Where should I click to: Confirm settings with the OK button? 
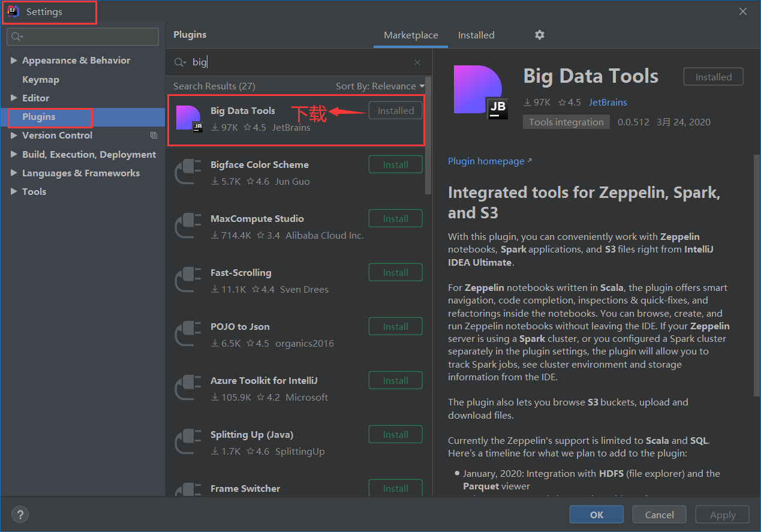click(x=596, y=514)
